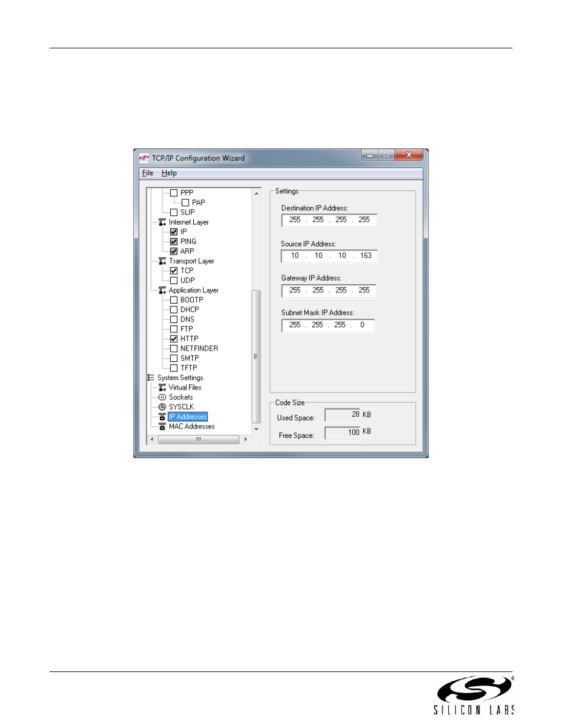The height and width of the screenshot is (728, 562).
Task: Uncheck the IP protocol checkbox
Action: point(174,232)
